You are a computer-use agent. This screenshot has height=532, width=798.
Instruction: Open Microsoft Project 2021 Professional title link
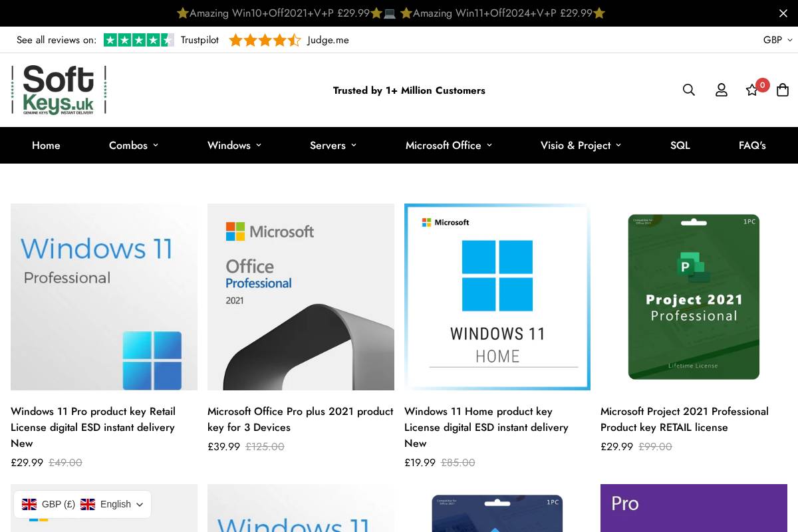pos(684,419)
